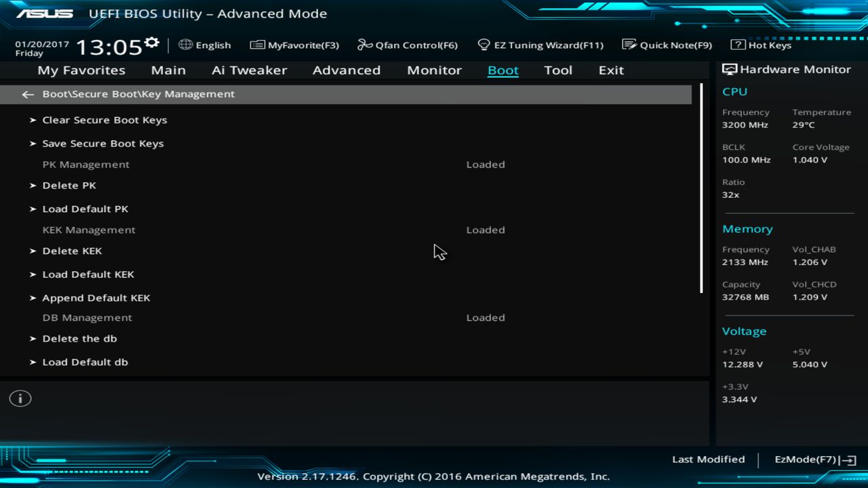Switch to the Ai Tweaker tab
Screen dimensions: 868x488
point(249,70)
